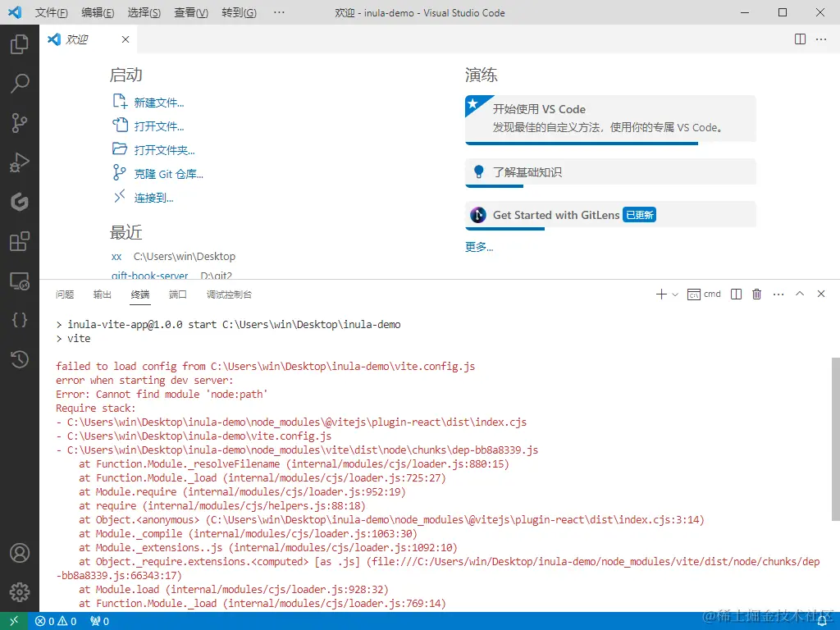
Task: Open the 转到(G) menu
Action: pyautogui.click(x=239, y=12)
